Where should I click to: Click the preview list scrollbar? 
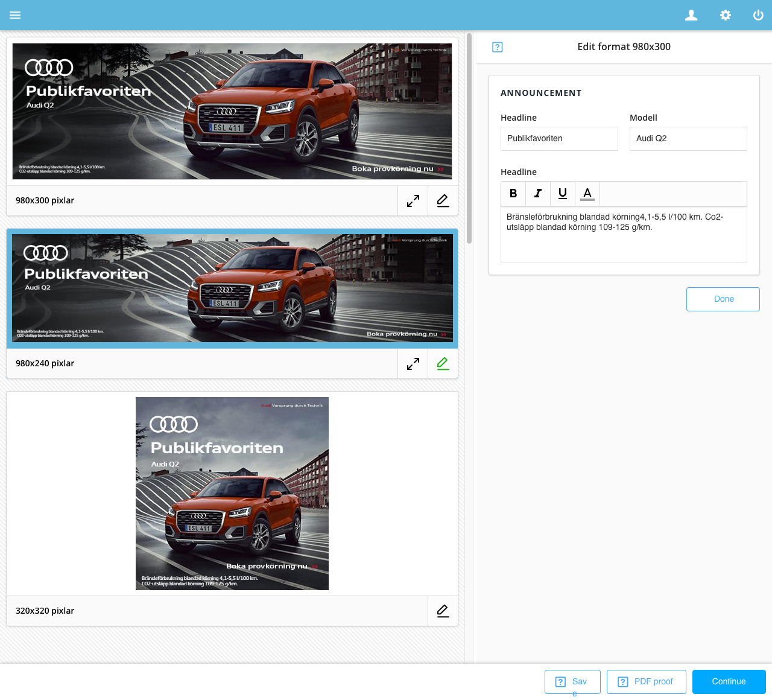(469, 139)
